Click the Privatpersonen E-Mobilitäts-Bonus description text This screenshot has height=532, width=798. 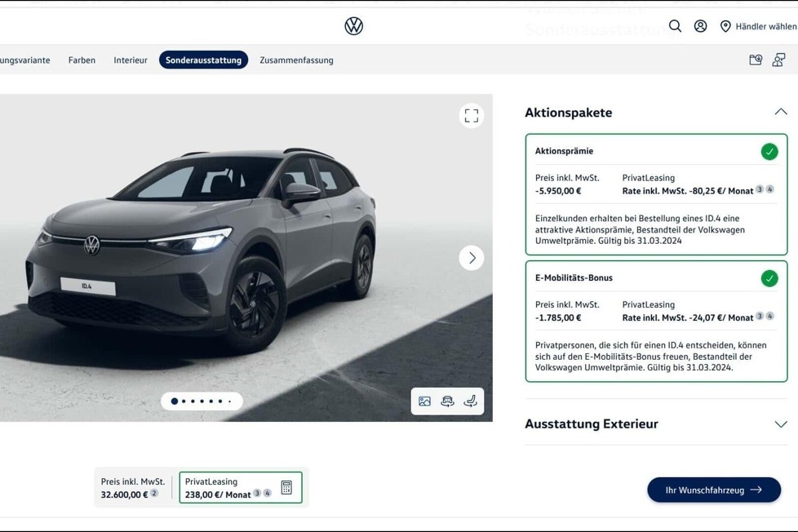[650, 357]
